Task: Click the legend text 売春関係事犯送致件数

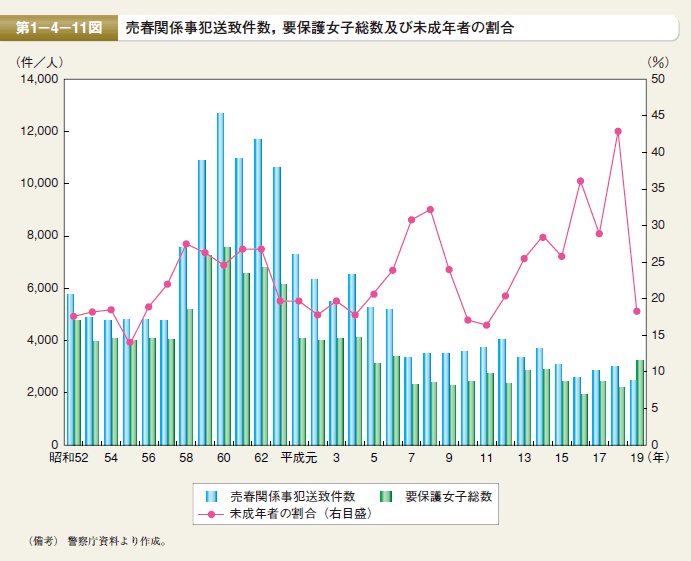Action: (x=293, y=497)
